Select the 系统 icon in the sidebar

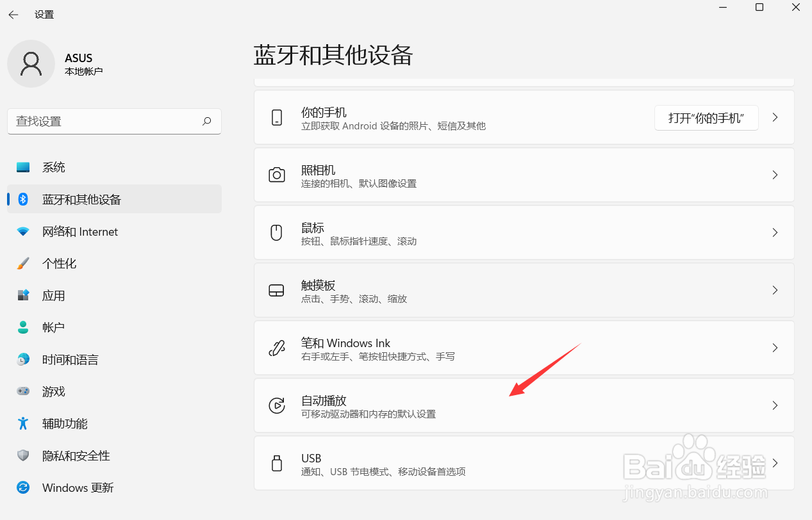(x=23, y=167)
